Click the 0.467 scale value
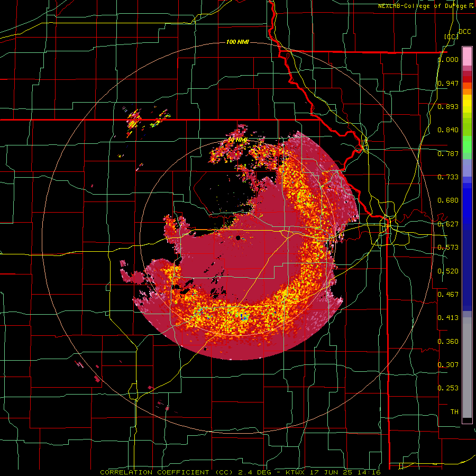This screenshot has width=476, height=476. [x=448, y=294]
